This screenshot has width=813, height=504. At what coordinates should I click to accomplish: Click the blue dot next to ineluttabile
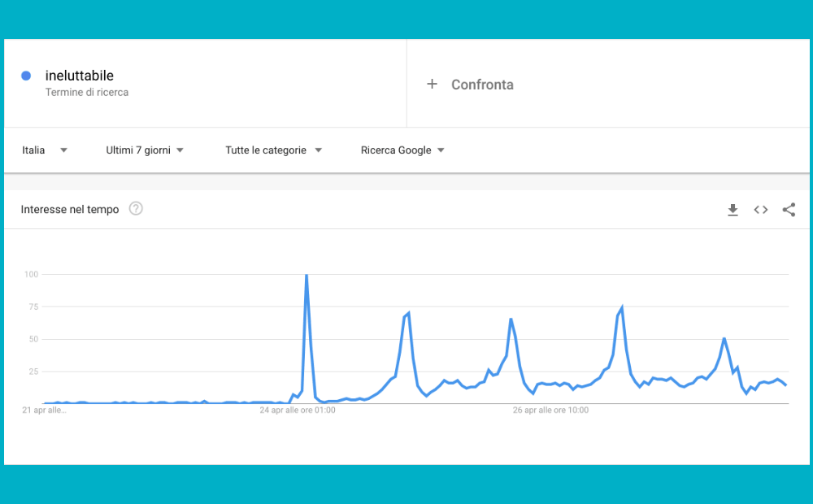click(26, 76)
